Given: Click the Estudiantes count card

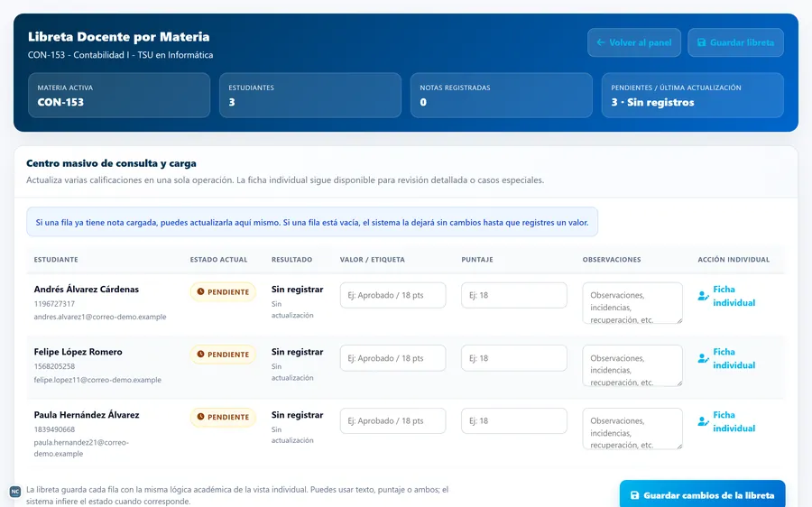Looking at the screenshot, I should click(x=310, y=96).
